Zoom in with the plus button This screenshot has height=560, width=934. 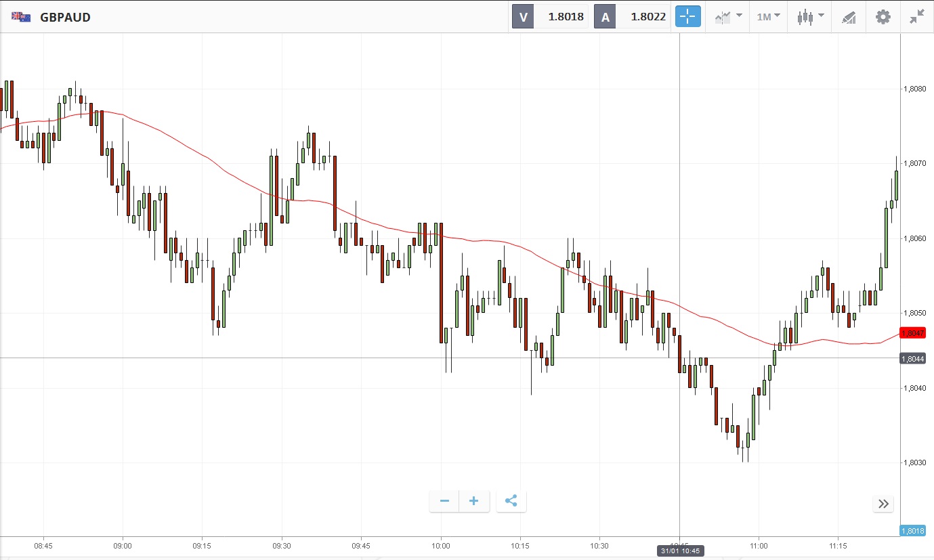[474, 501]
